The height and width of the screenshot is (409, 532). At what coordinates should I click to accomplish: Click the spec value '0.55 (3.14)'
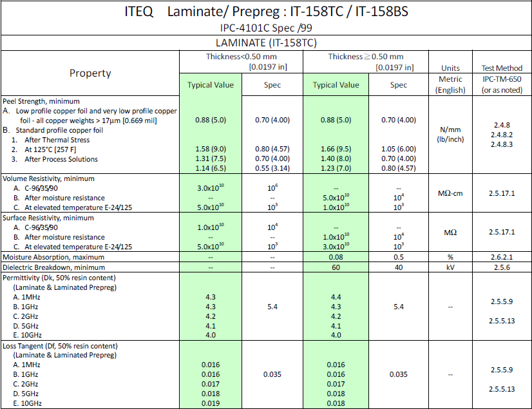[272, 168]
